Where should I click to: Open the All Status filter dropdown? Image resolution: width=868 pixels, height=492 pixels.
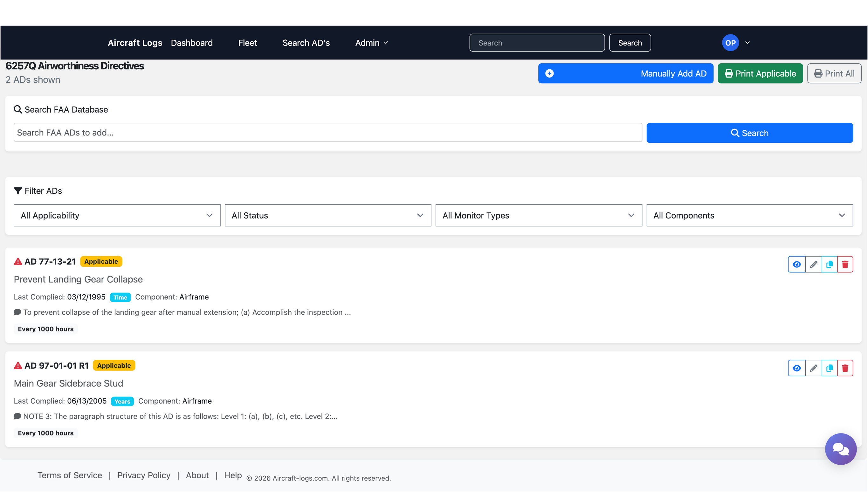pyautogui.click(x=327, y=215)
